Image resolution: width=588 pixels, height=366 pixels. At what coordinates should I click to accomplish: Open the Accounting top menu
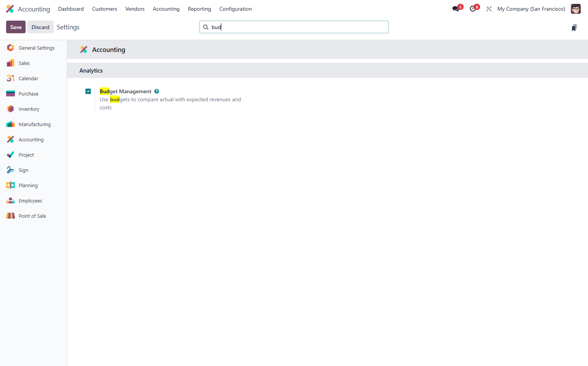[166, 9]
